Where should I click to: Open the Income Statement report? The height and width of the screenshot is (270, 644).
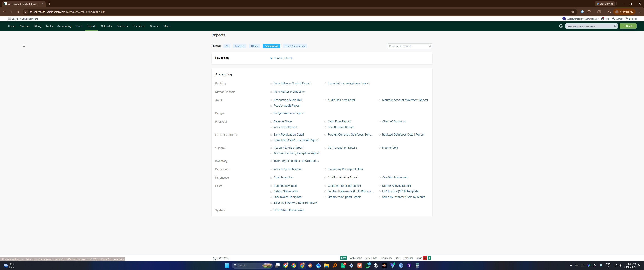[x=285, y=127]
